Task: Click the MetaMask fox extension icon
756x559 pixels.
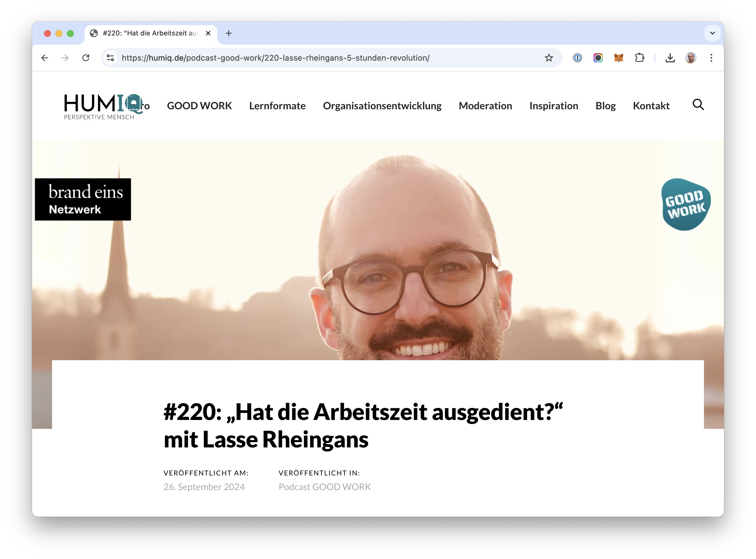Action: pos(618,58)
